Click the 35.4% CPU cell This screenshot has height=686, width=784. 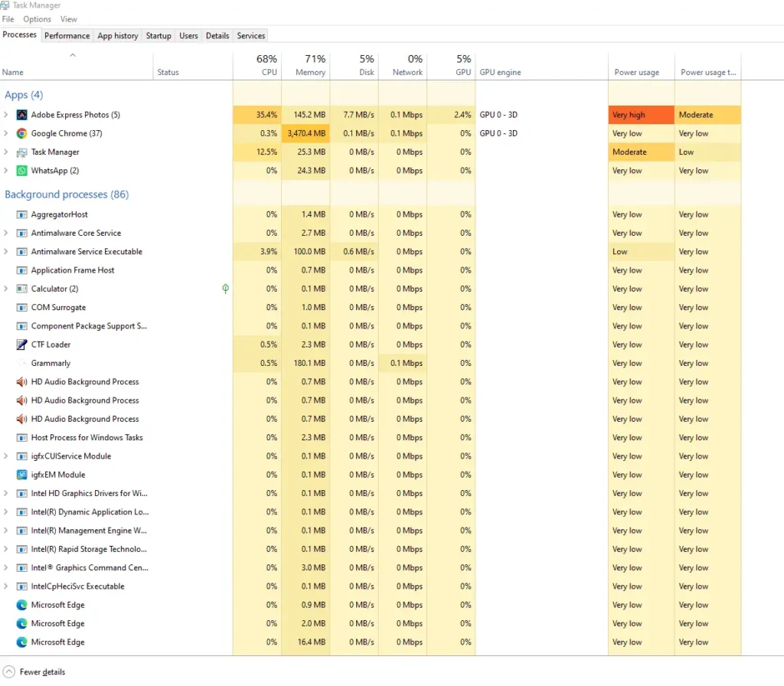[257, 115]
